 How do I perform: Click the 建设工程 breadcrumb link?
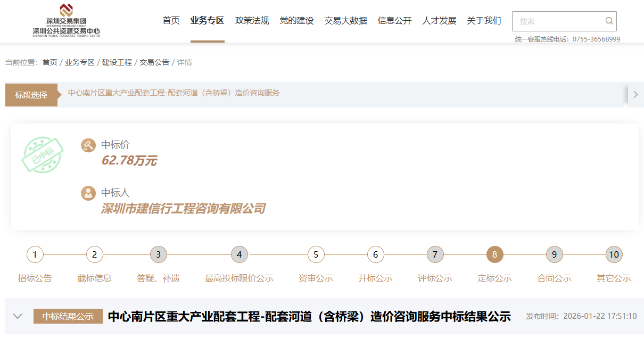(117, 62)
